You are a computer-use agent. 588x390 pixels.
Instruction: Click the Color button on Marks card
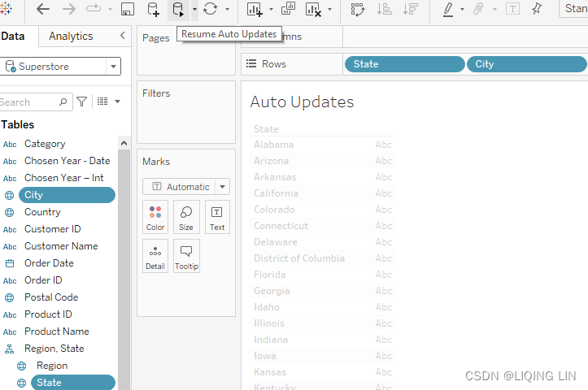[x=155, y=217]
